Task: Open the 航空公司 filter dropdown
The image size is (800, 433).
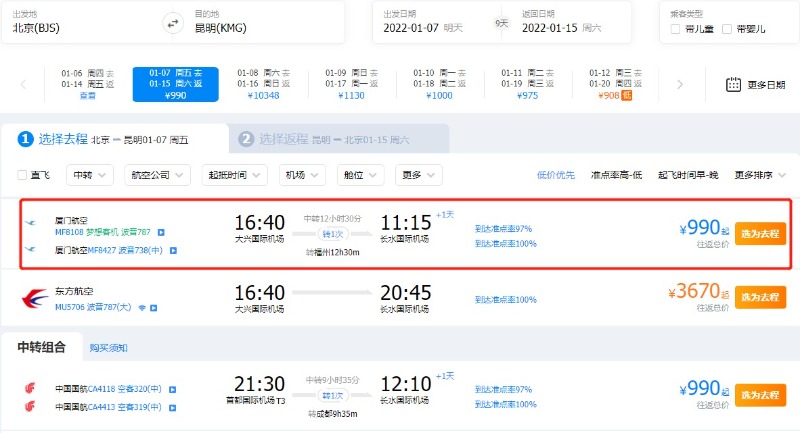Action: pos(158,175)
